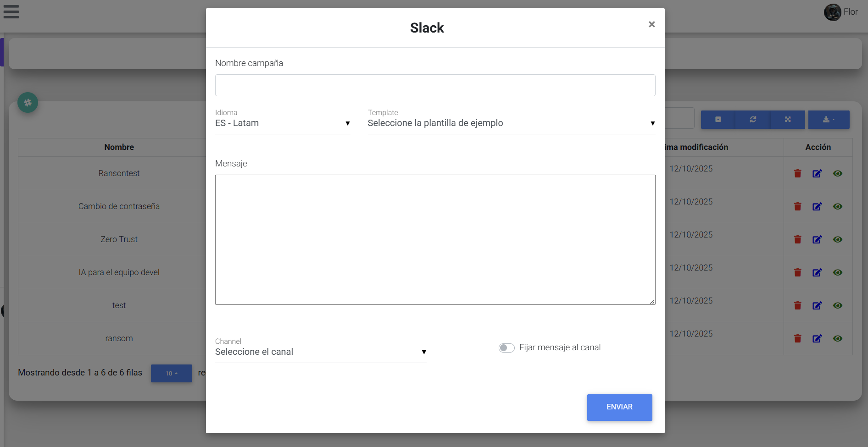Close the Slack dialog with the X
The width and height of the screenshot is (868, 447).
point(651,24)
